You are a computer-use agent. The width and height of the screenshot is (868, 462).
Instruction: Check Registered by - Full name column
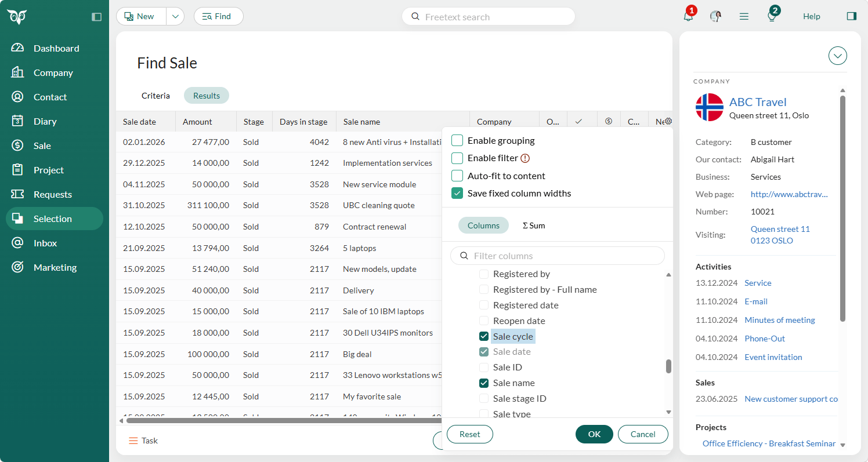(x=484, y=290)
